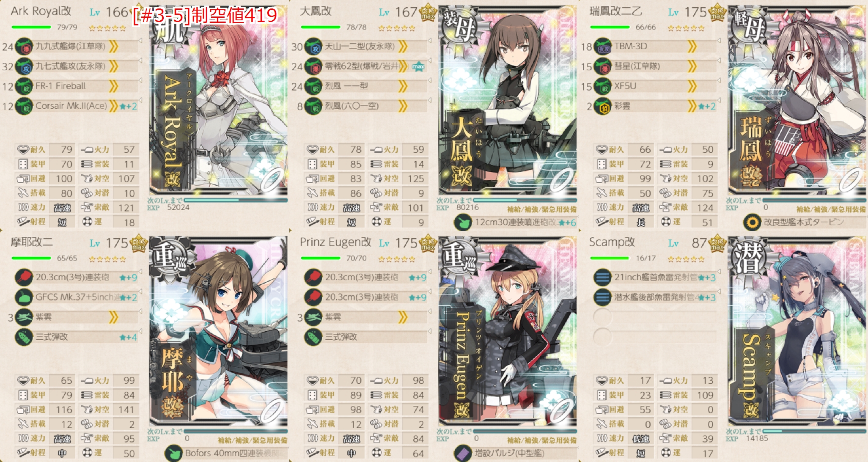This screenshot has width=868, height=462.
Task: Click 大鳳改's green HP bar
Action: 320,27
